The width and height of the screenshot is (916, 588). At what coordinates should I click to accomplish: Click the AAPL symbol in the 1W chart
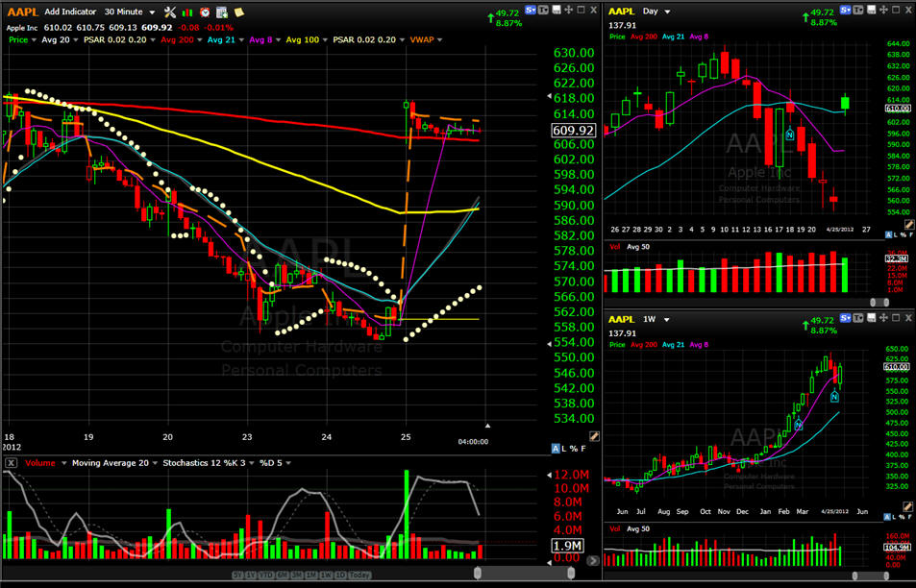coord(622,319)
